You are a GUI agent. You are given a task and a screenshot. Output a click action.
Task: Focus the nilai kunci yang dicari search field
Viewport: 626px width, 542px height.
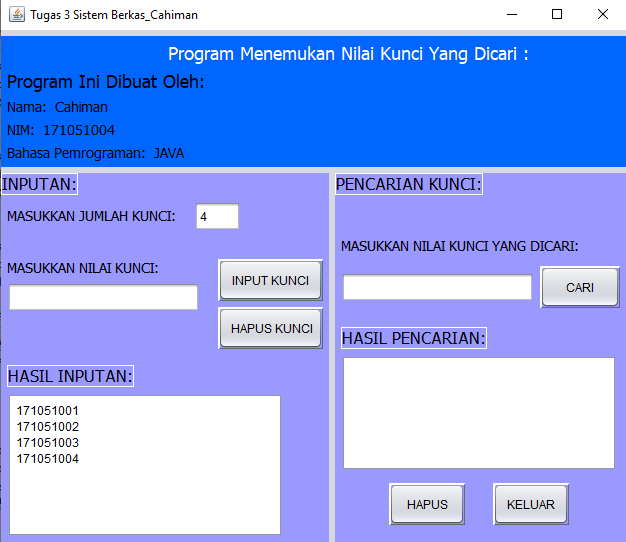[438, 287]
